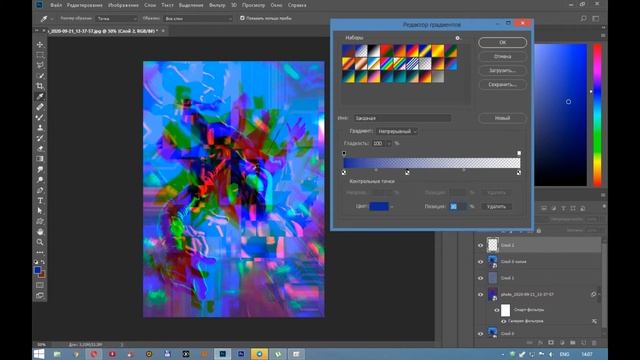Select the middle color stop on gradient bar
640x360 pixels.
point(407,172)
